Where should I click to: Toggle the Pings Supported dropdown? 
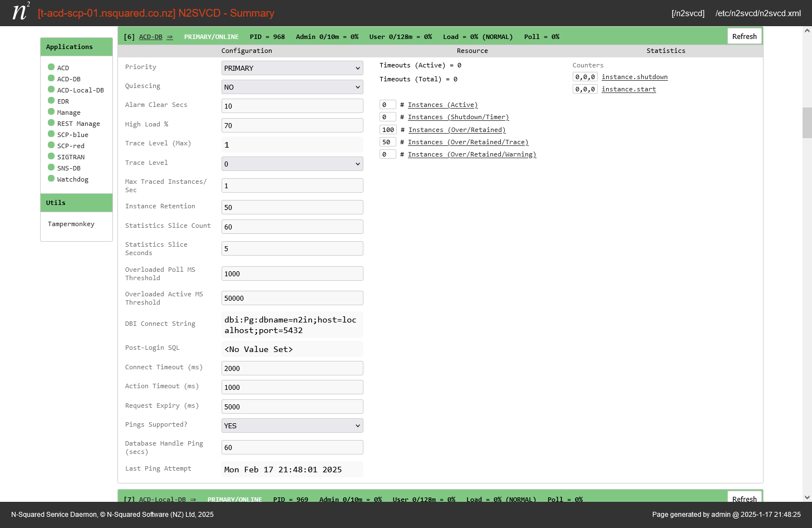(292, 426)
